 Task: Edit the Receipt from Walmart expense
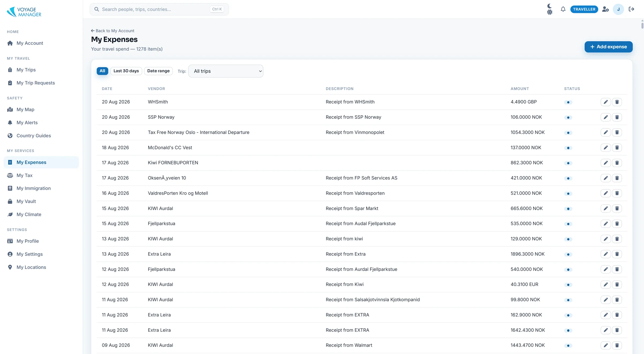tap(606, 345)
